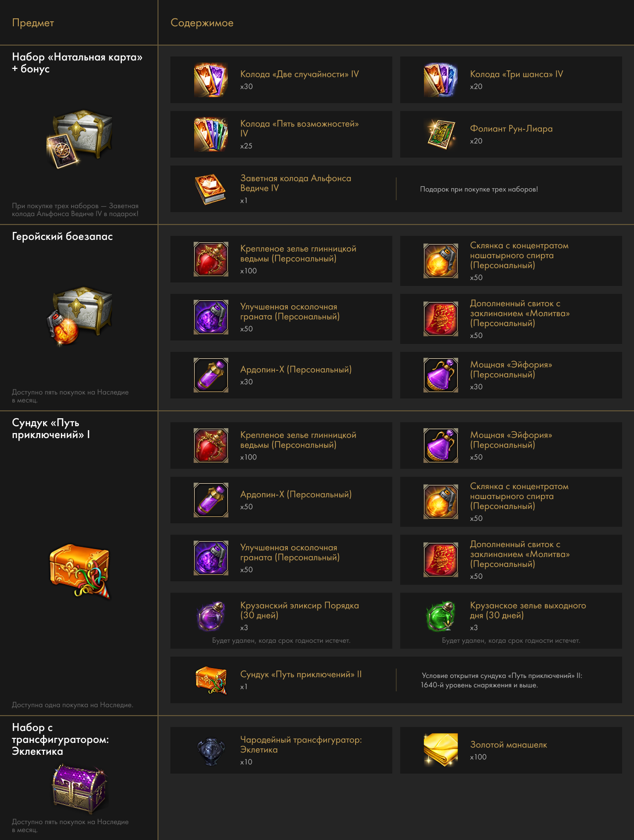Click the Крузанский эликсир Порядка potion icon
Image resolution: width=634 pixels, height=840 pixels.
click(x=211, y=616)
